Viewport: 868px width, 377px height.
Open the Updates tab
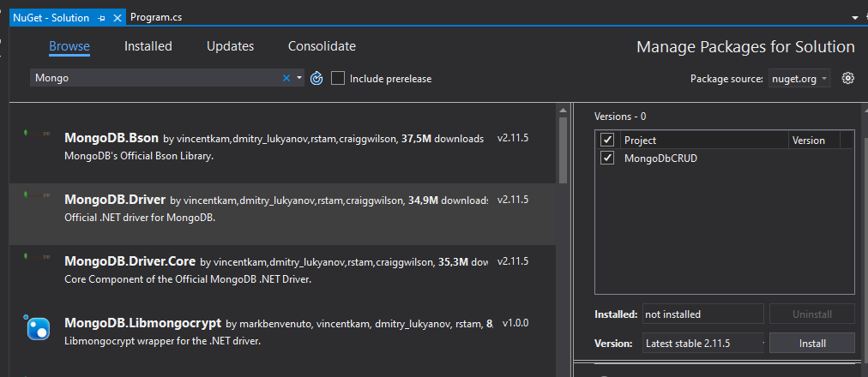point(230,46)
